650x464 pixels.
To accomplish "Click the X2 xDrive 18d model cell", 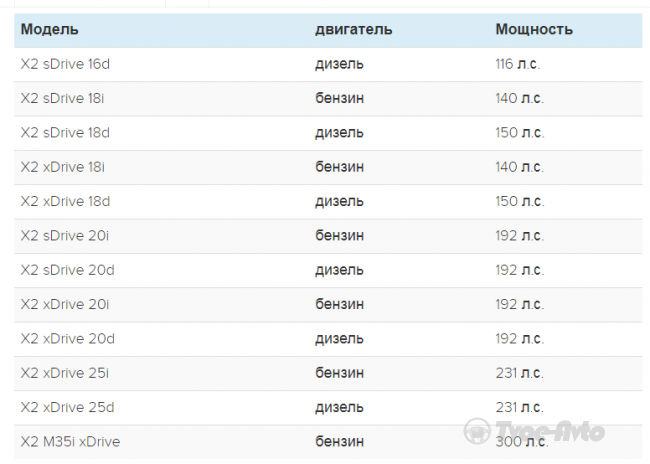I will click(x=65, y=202).
